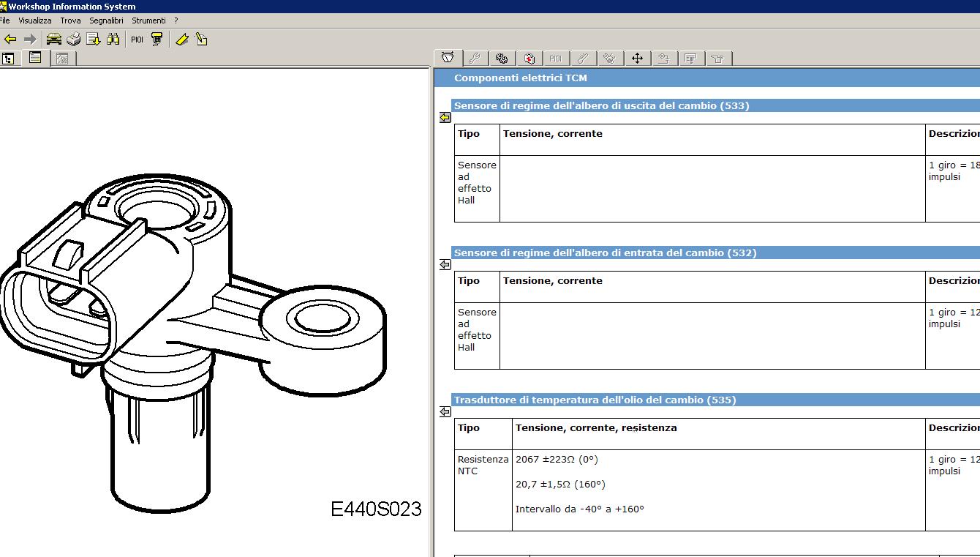The width and height of the screenshot is (980, 557).
Task: Click arrow icon beside transducer 535 section
Action: (x=445, y=411)
